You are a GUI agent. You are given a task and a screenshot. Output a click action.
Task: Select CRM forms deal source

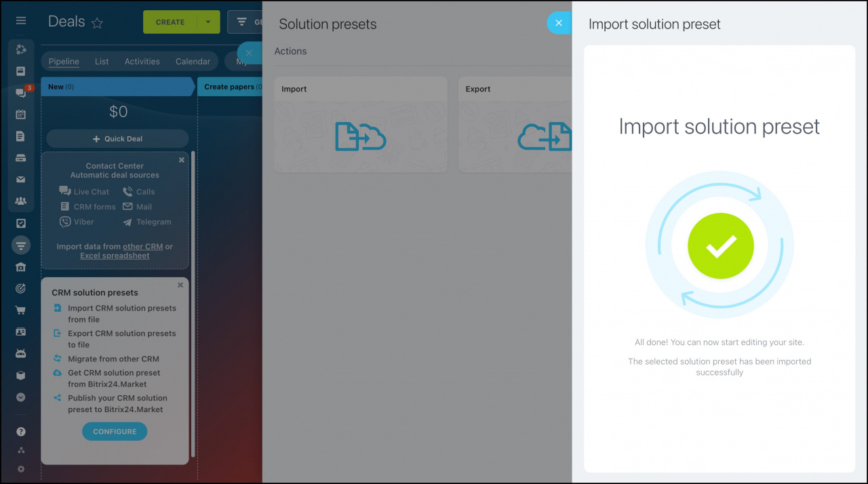87,207
